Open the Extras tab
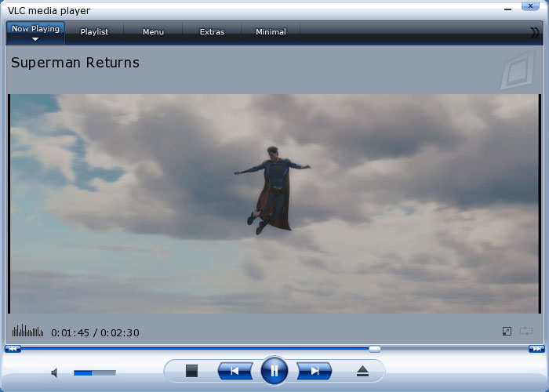 [x=212, y=32]
